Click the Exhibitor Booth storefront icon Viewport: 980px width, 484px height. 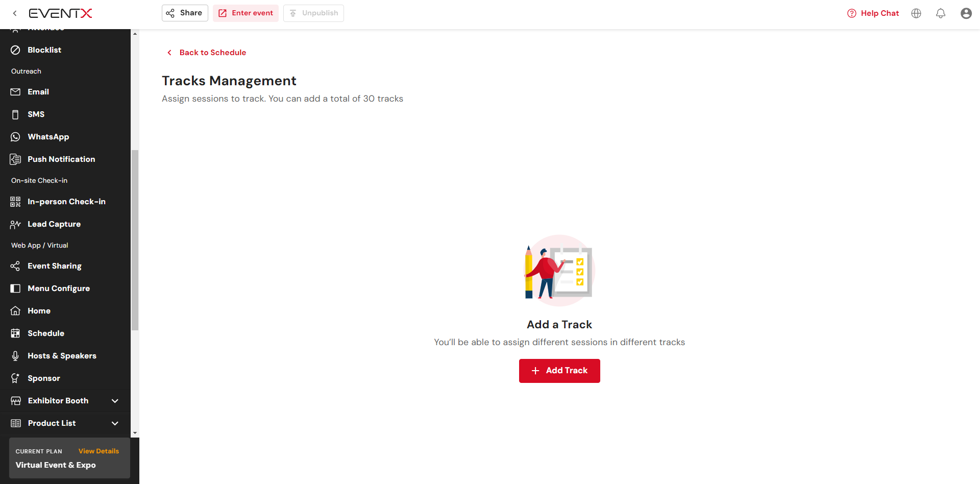pyautogui.click(x=16, y=401)
